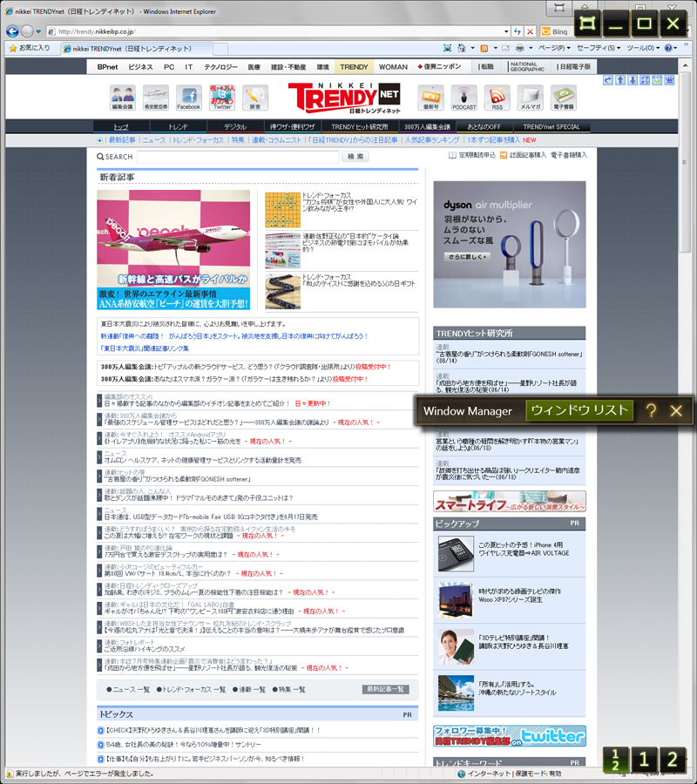The width and height of the screenshot is (697, 784).
Task: Click the page vertical scrollbar thumb
Action: click(685, 163)
